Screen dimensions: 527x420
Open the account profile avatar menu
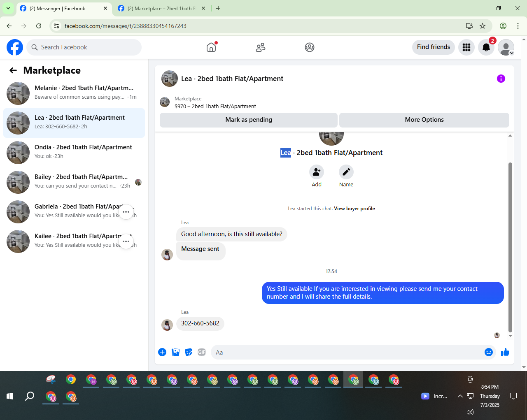pos(506,47)
